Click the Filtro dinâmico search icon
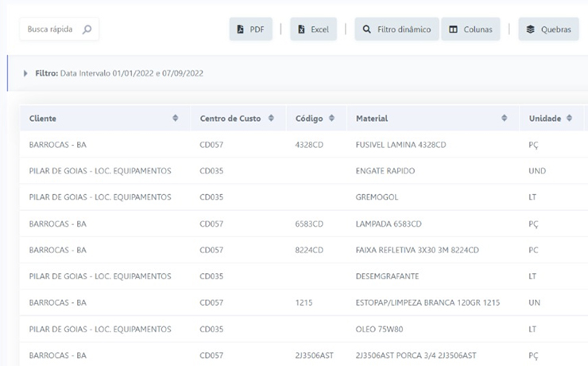The image size is (588, 366). 366,29
